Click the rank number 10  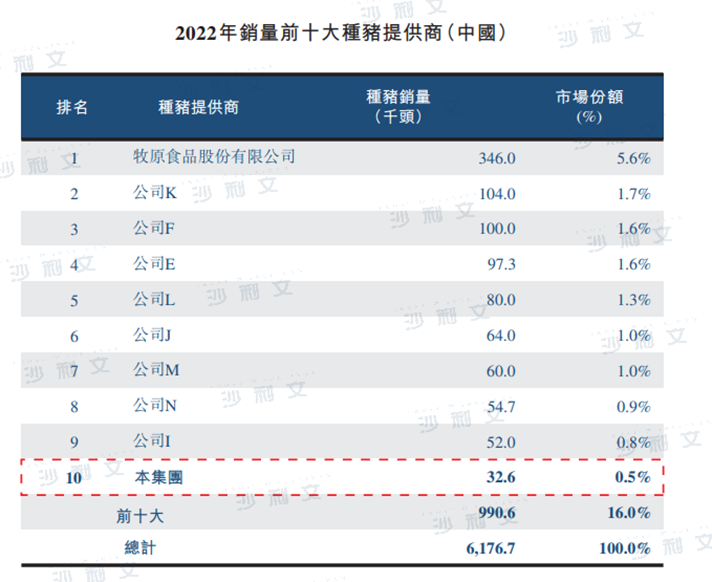[x=74, y=478]
